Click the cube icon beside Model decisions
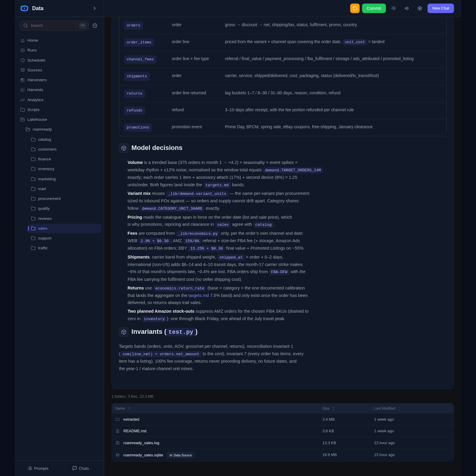Viewport: 476px width, 476px height. [x=124, y=148]
